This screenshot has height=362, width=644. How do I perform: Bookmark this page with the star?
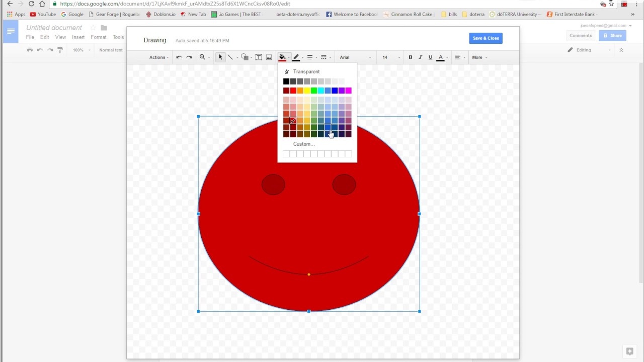[x=611, y=4]
